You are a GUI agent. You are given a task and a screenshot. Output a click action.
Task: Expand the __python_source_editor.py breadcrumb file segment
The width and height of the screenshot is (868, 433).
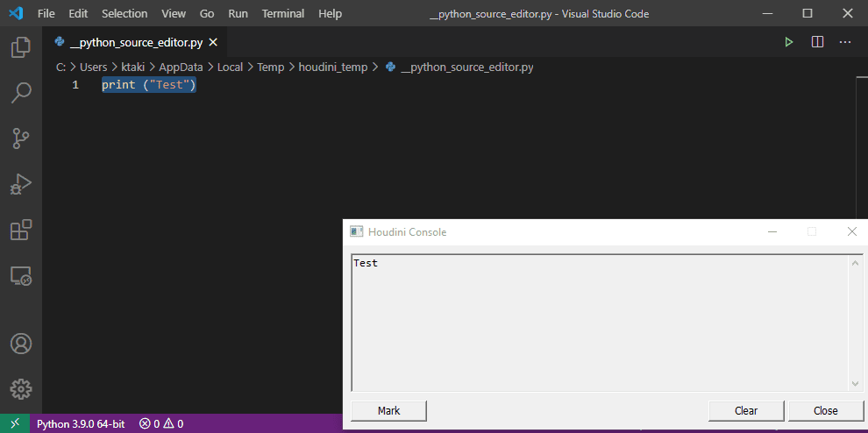click(466, 67)
